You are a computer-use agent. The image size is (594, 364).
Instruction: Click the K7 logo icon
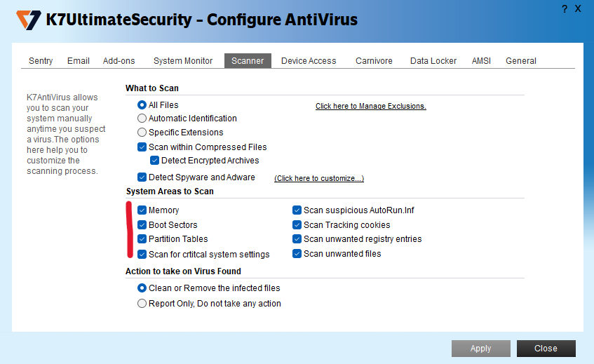pos(29,20)
